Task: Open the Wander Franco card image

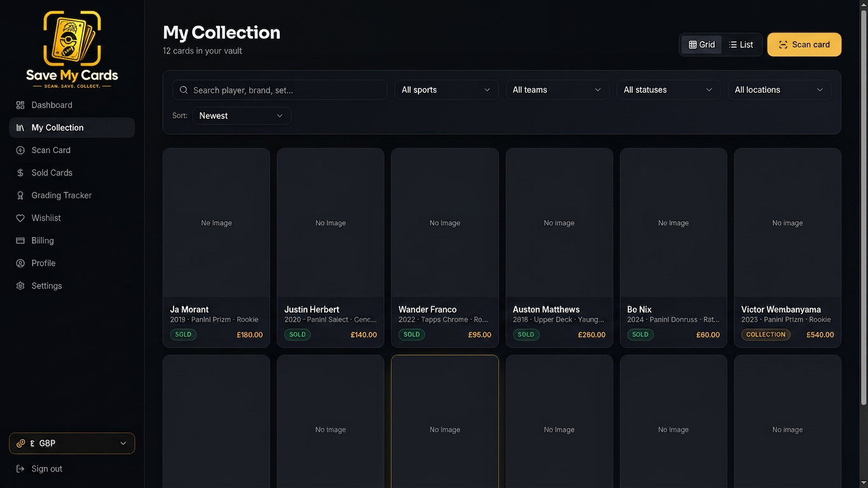Action: click(x=445, y=223)
